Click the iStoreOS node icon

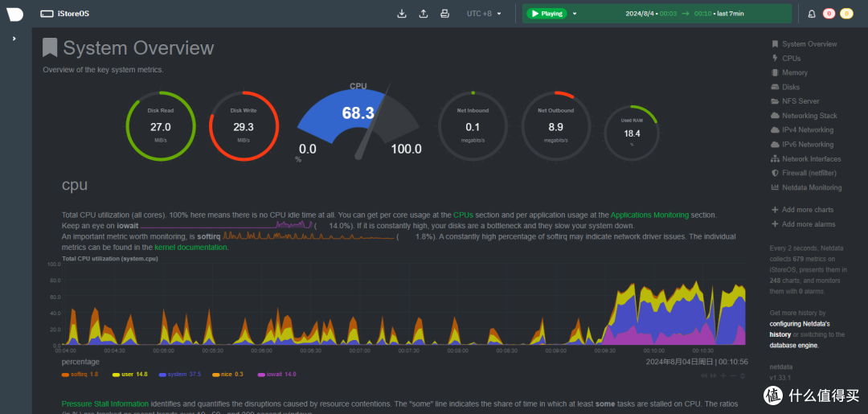coord(47,14)
